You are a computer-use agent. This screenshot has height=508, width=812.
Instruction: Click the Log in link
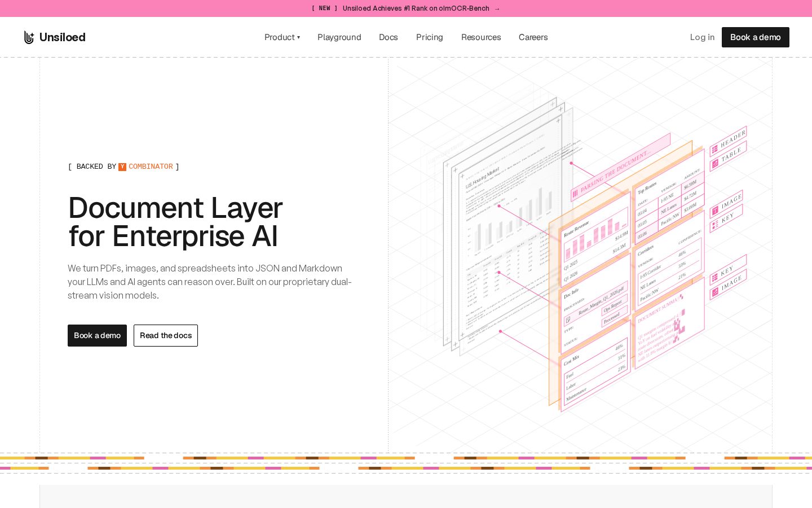click(702, 37)
